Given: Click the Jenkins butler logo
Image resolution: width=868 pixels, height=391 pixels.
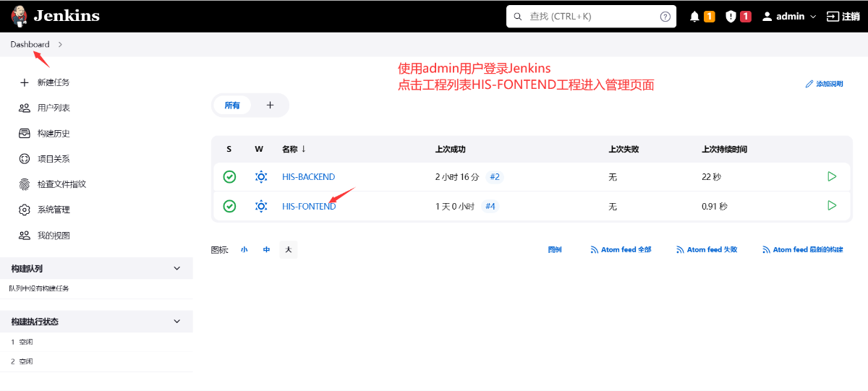Looking at the screenshot, I should (x=20, y=16).
